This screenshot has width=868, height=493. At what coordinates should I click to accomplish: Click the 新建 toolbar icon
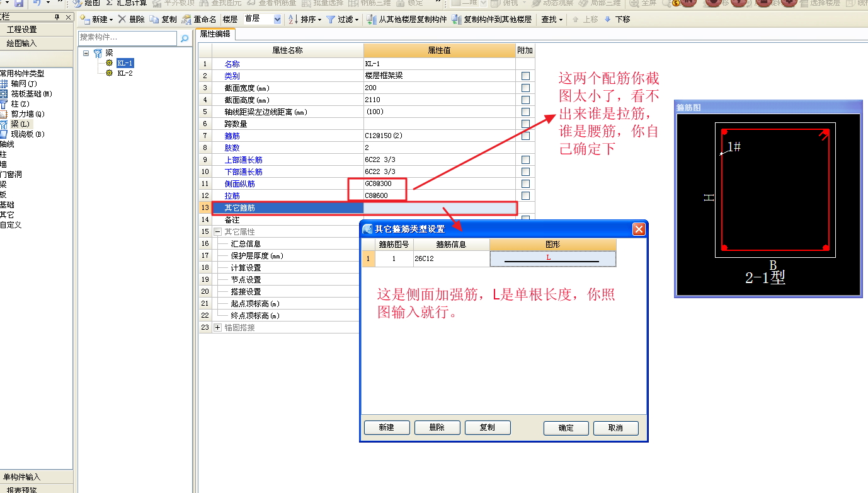(85, 20)
